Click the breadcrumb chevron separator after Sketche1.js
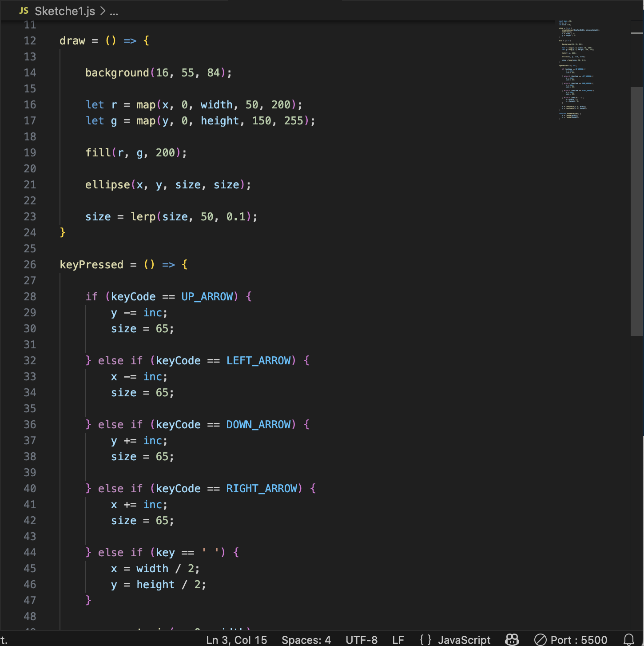Image resolution: width=644 pixels, height=646 pixels. click(103, 11)
